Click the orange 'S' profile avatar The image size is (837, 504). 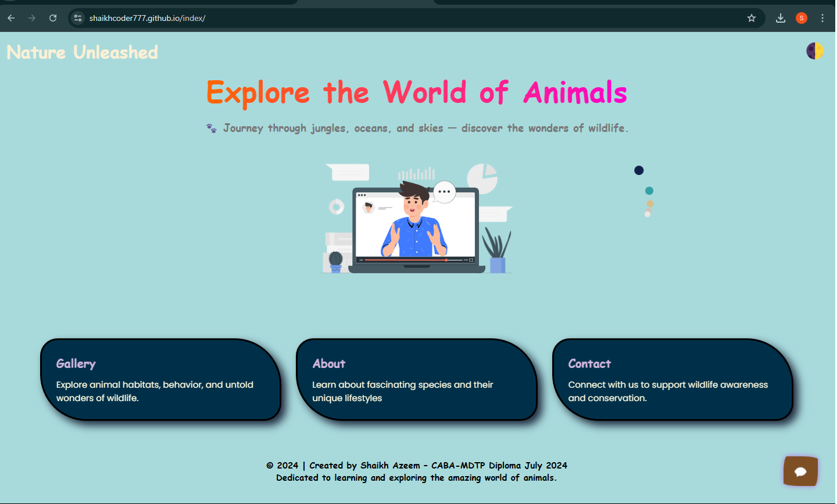[x=802, y=18]
